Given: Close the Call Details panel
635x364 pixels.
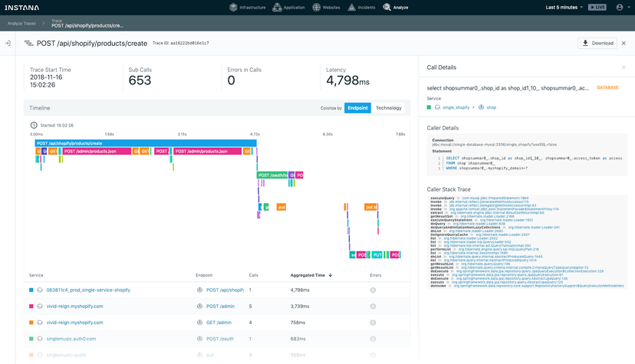Looking at the screenshot, I should click(623, 67).
